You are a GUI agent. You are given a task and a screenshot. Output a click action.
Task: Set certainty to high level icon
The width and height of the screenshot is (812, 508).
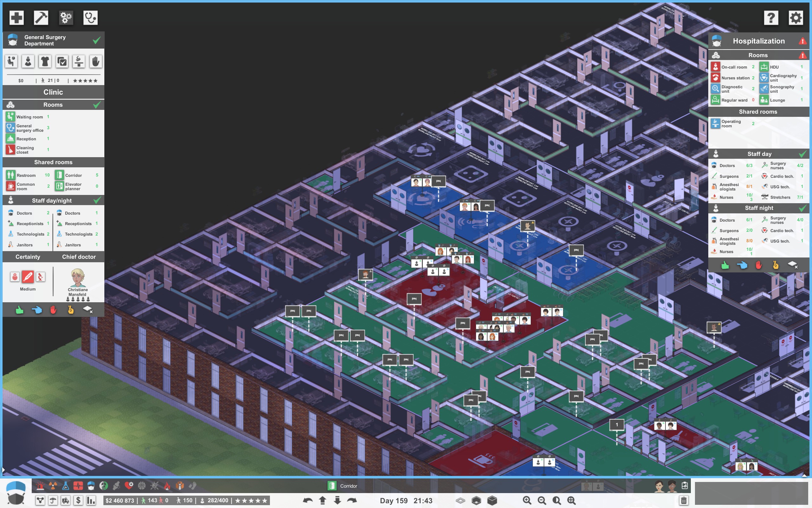point(40,277)
